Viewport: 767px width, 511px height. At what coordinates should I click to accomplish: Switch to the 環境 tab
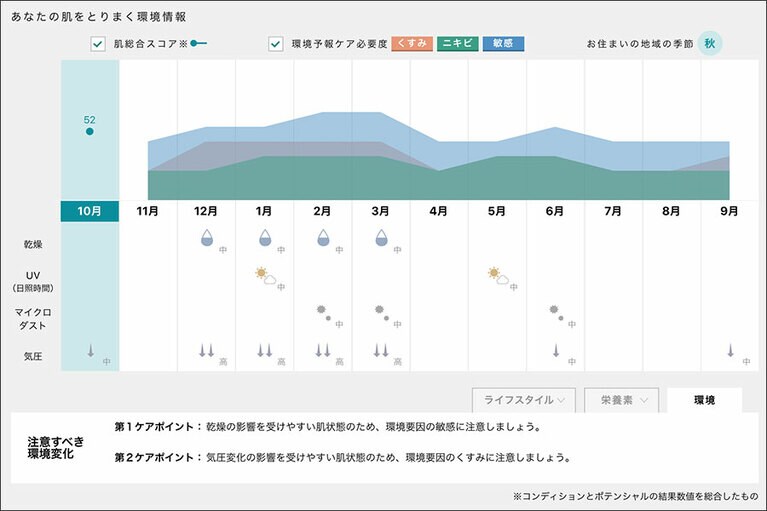pos(704,400)
